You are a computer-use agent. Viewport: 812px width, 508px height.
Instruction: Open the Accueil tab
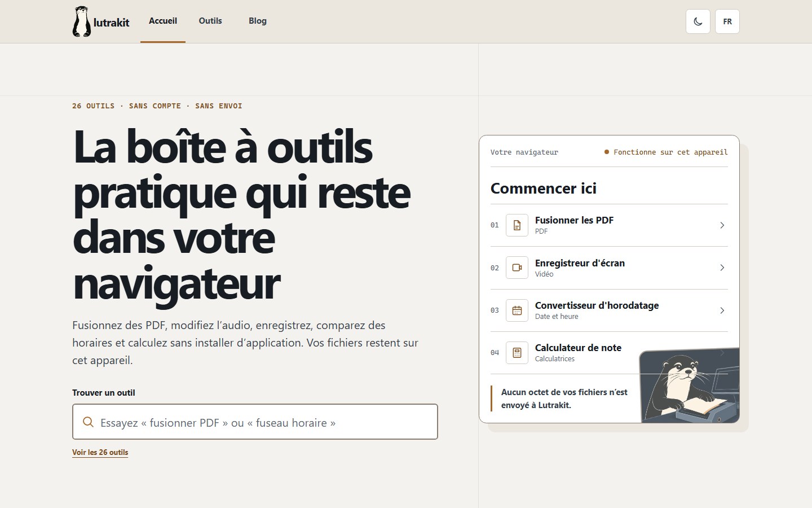coord(163,21)
